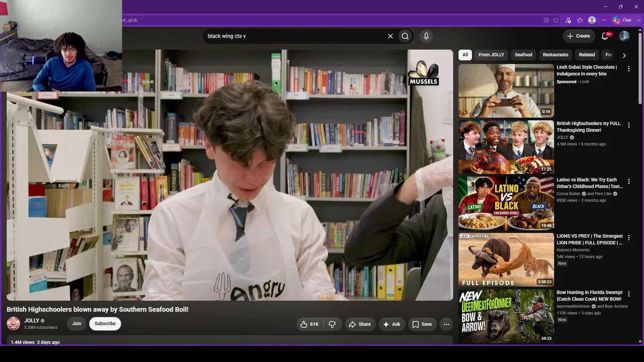
Task: Open YouTube notifications bell
Action: coord(606,36)
